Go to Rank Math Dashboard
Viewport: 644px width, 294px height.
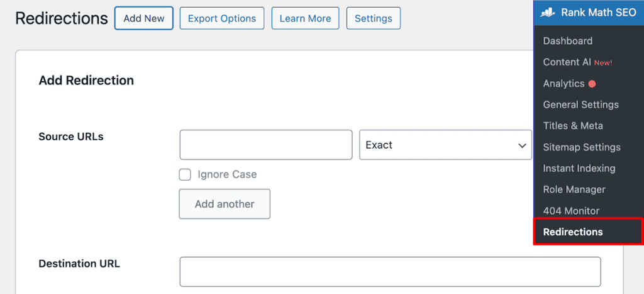pos(567,41)
